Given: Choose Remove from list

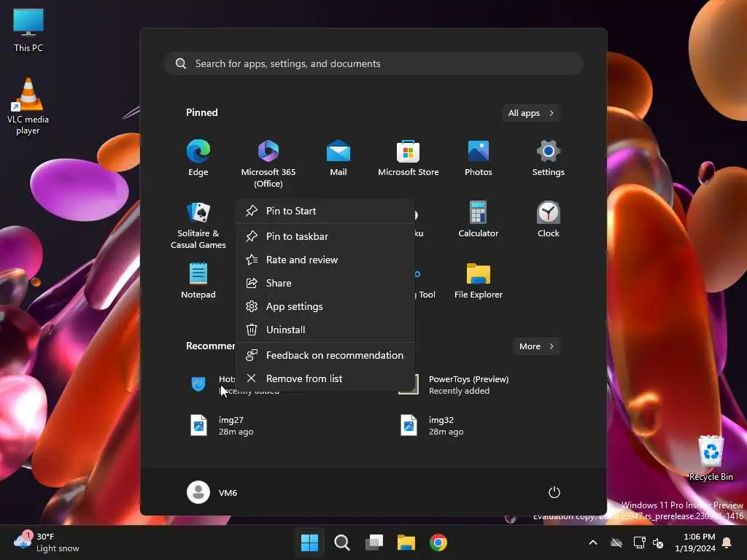Looking at the screenshot, I should [x=325, y=378].
